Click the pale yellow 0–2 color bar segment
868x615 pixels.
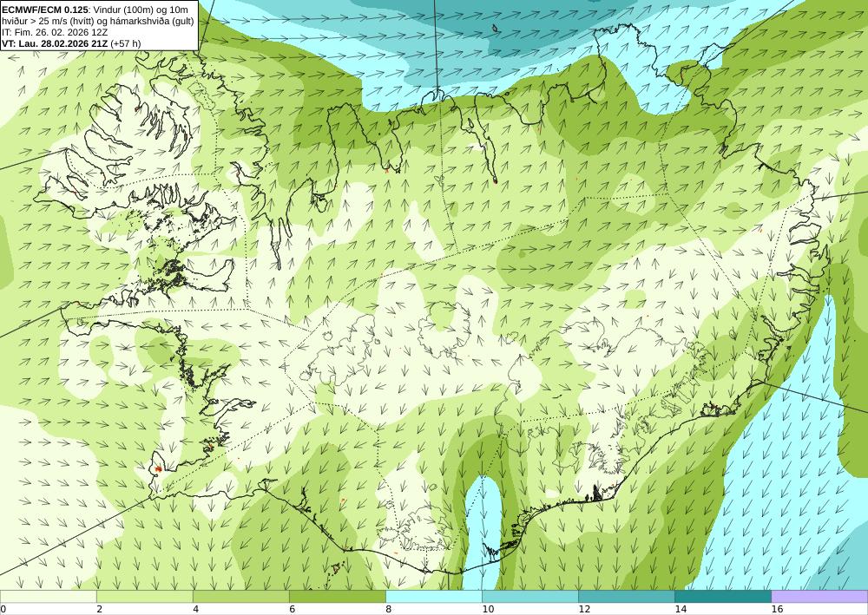[x=48, y=597]
